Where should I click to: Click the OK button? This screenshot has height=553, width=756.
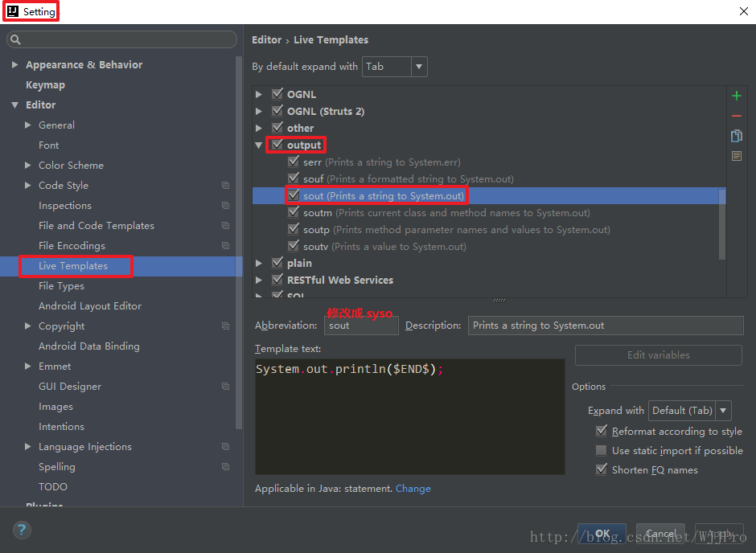[x=602, y=534]
